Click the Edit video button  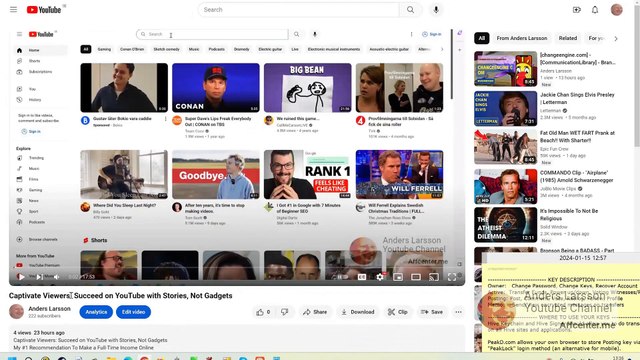(x=133, y=312)
